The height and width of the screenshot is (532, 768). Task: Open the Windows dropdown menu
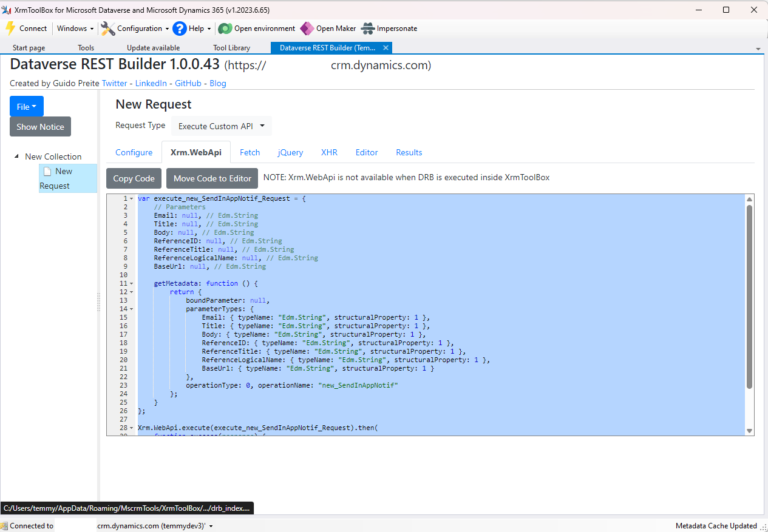75,29
